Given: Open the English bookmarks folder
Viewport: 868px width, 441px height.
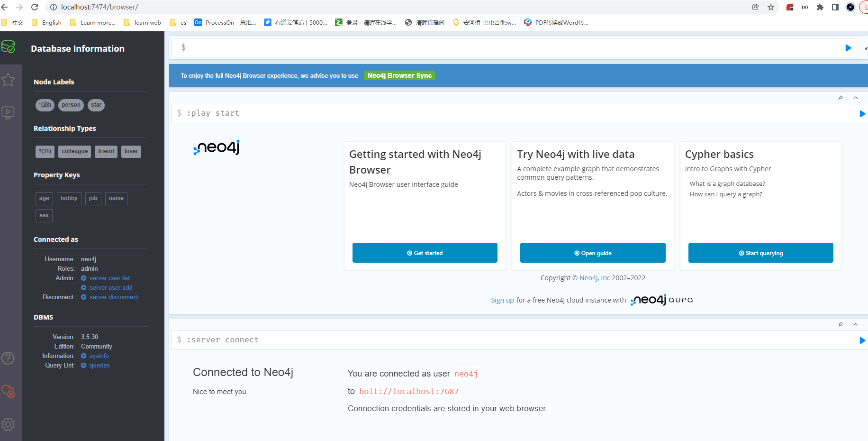Looking at the screenshot, I should [x=46, y=22].
